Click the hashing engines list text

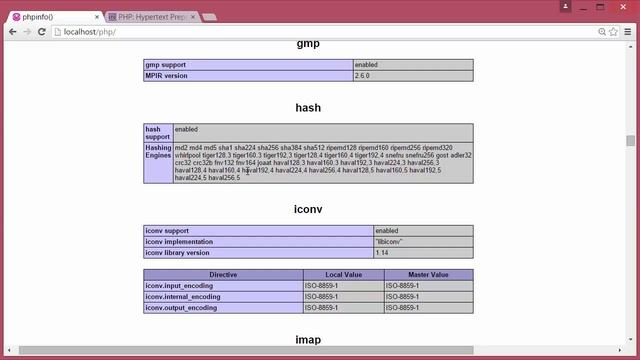[323, 163]
